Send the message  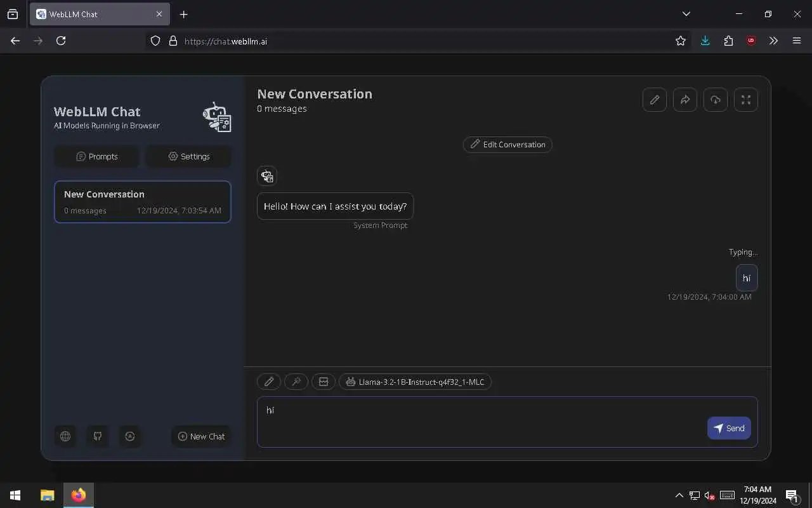tap(729, 428)
